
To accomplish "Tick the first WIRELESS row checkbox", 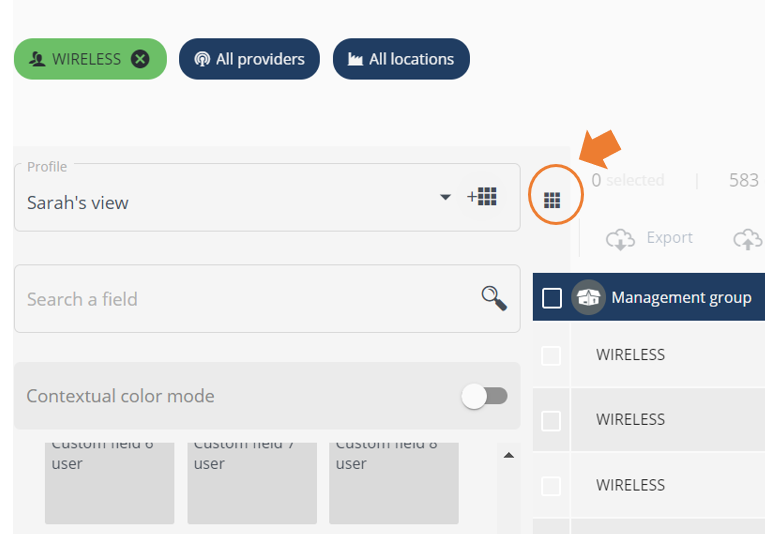I will click(x=551, y=356).
